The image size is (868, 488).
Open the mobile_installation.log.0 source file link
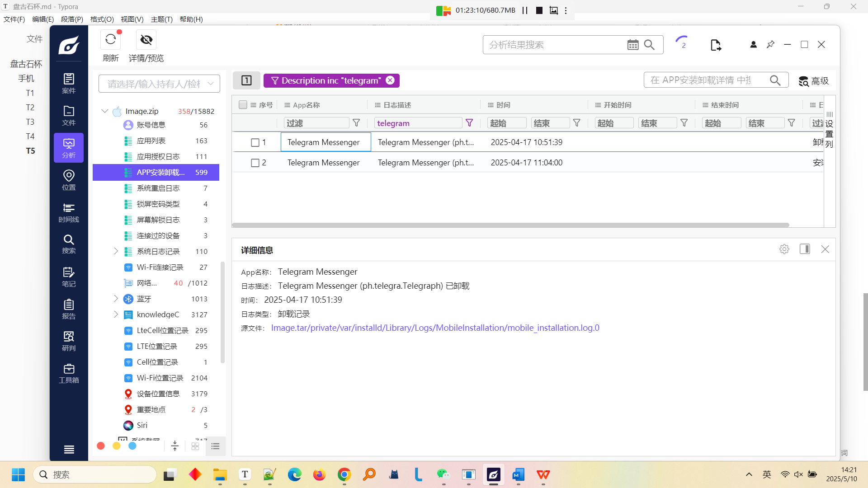[435, 328]
